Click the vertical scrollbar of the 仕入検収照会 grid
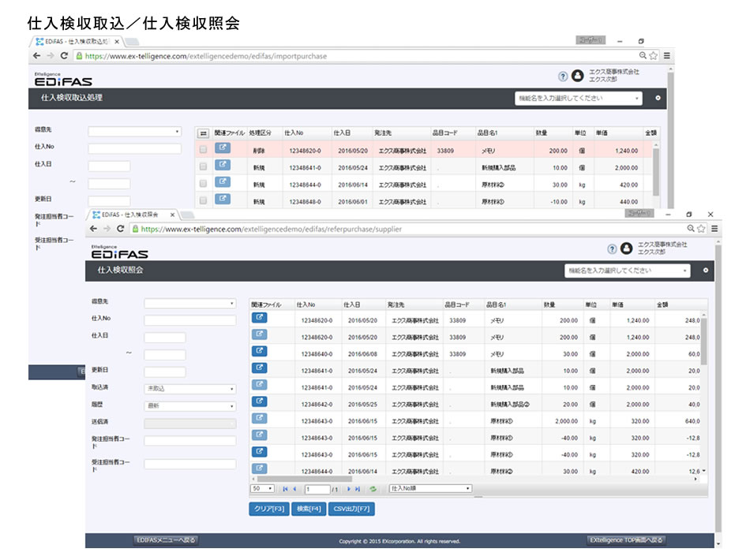 point(703,342)
